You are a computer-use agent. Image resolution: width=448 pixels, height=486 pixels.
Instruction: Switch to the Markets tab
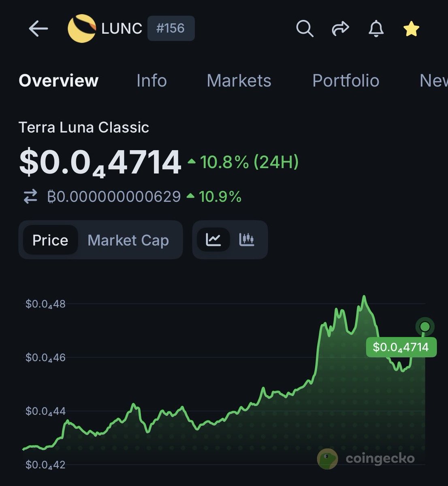[x=239, y=81]
